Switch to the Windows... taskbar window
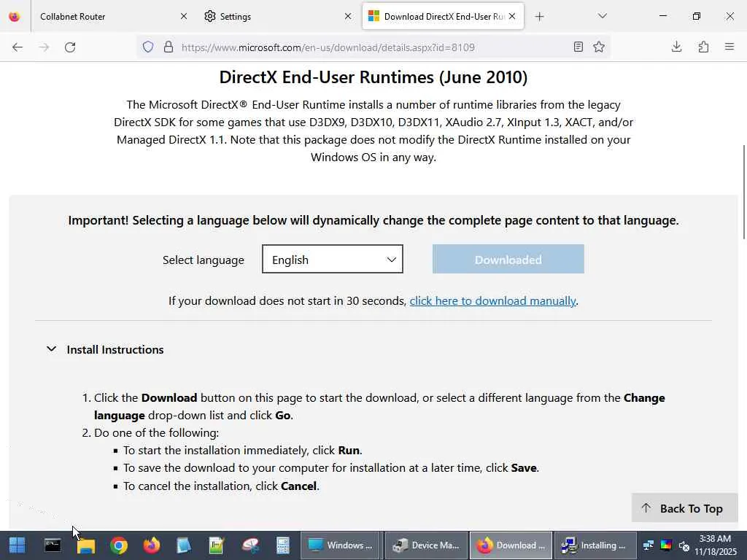Viewport: 747px width, 560px height. pyautogui.click(x=341, y=545)
